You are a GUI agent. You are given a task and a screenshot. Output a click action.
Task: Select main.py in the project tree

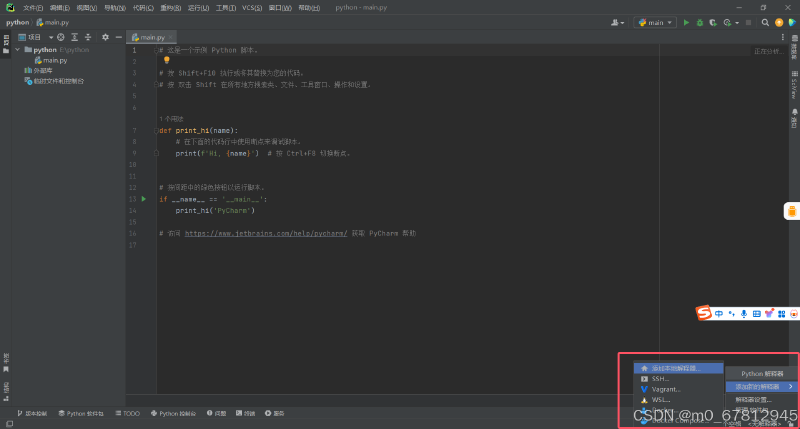click(51, 60)
